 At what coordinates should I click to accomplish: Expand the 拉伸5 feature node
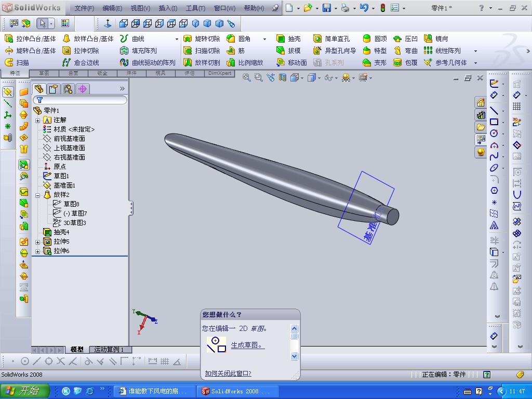[37, 242]
